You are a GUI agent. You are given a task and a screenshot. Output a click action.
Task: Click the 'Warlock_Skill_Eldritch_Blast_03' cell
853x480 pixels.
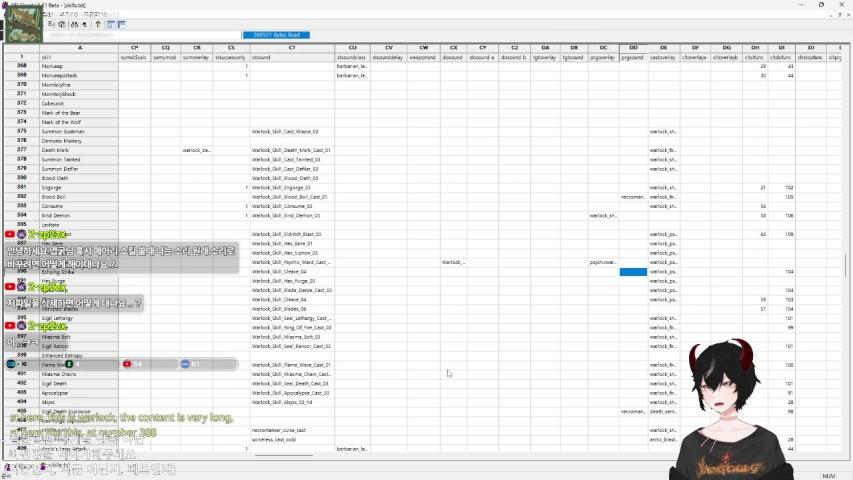click(x=292, y=234)
